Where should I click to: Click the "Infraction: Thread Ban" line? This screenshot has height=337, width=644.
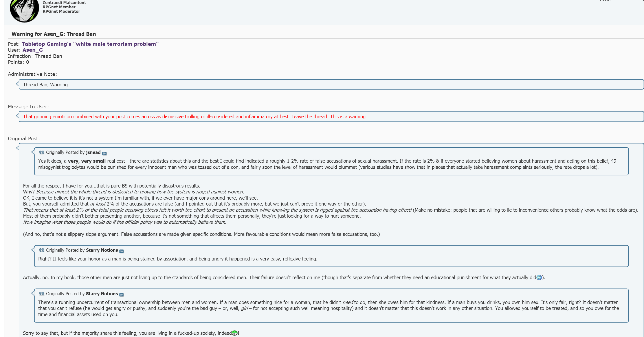coord(35,56)
